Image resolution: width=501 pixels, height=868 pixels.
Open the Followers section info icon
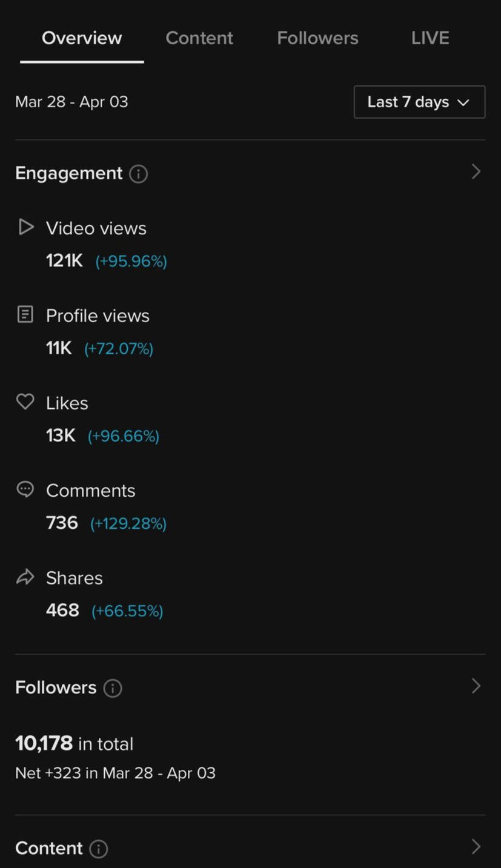click(x=113, y=688)
